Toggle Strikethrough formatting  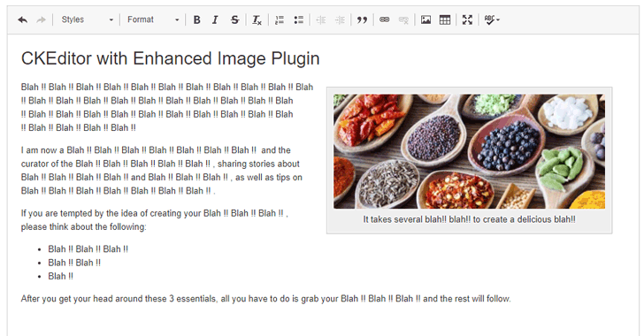pyautogui.click(x=234, y=19)
